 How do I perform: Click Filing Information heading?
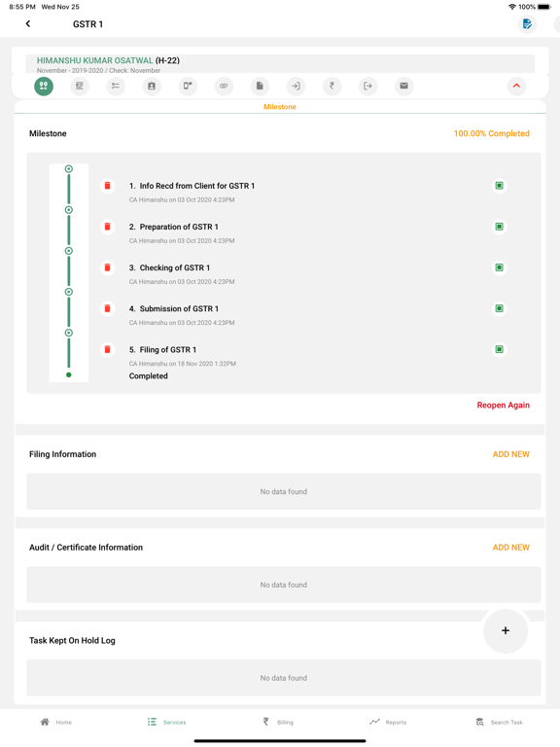63,454
